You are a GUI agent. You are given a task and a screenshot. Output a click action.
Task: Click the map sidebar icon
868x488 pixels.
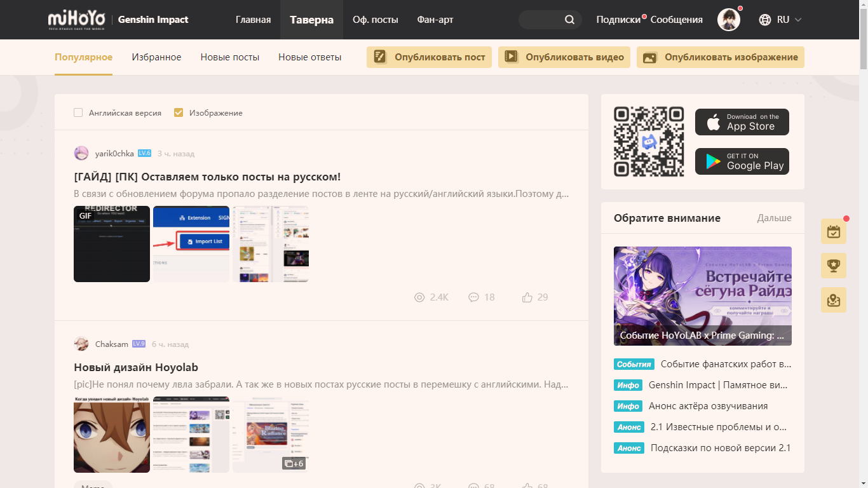(x=833, y=300)
